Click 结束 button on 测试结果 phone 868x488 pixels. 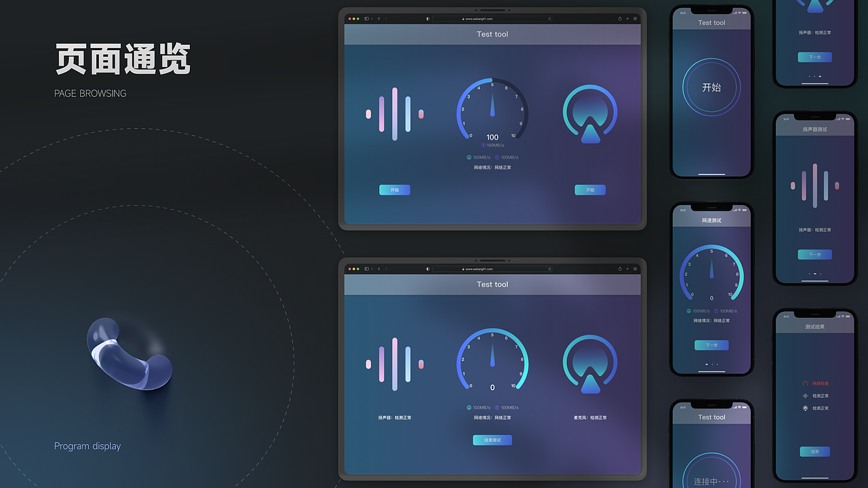[x=814, y=451]
